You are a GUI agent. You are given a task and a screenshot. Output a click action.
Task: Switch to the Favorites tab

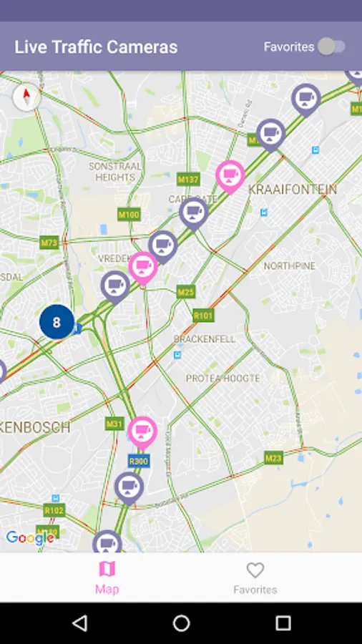[255, 577]
